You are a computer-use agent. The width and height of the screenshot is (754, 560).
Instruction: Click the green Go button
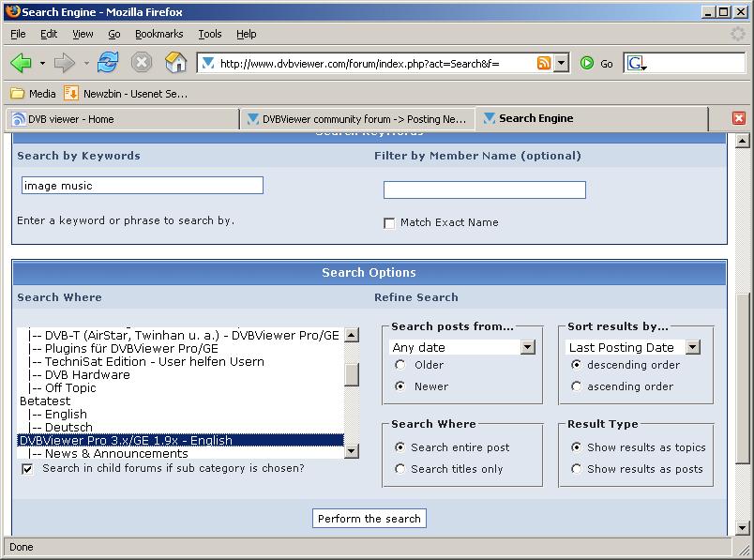(596, 63)
